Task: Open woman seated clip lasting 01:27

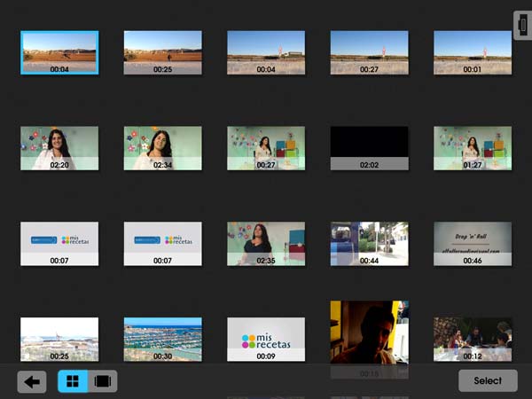Action: coord(473,148)
